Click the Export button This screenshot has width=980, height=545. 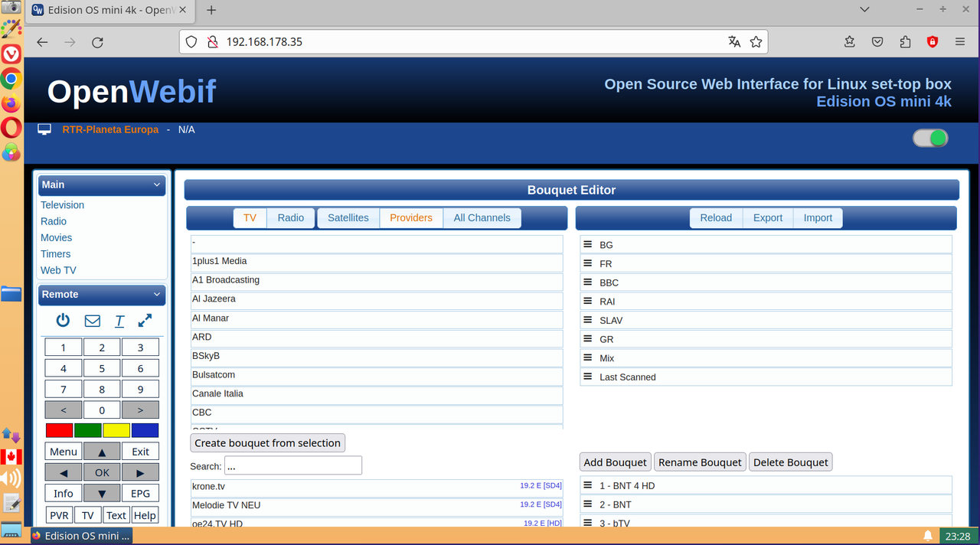[768, 218]
